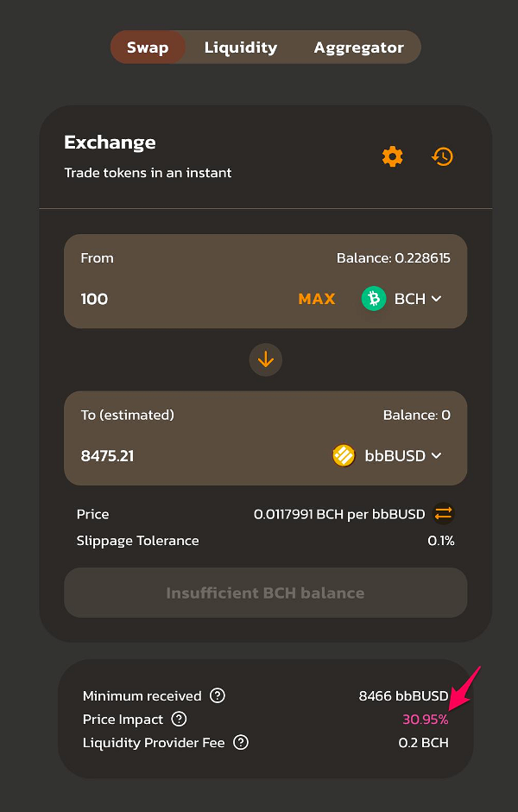Image resolution: width=518 pixels, height=812 pixels.
Task: Select the Swap tab
Action: 148,48
